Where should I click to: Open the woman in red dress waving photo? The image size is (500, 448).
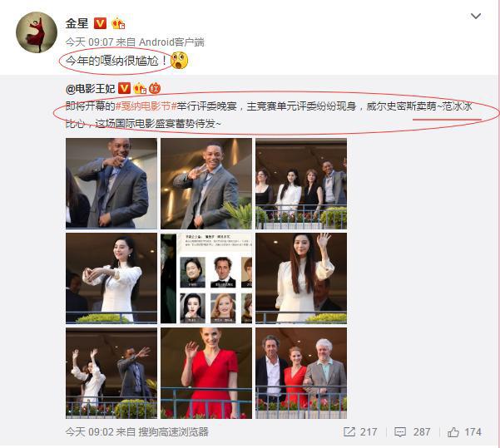206,373
